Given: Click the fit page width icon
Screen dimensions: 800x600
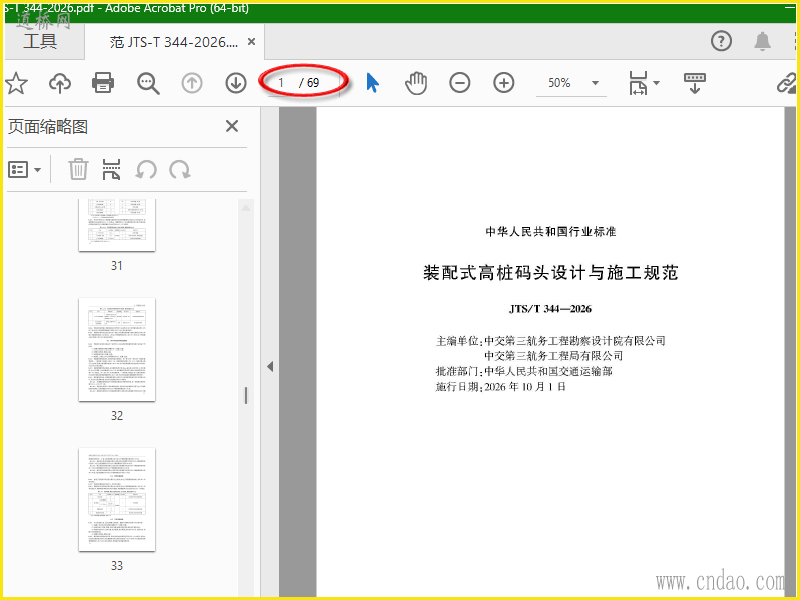Looking at the screenshot, I should 638,83.
